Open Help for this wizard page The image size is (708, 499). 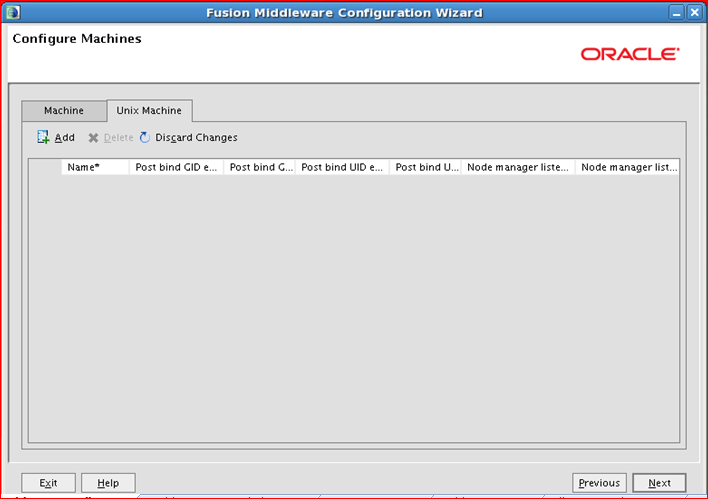[x=108, y=483]
